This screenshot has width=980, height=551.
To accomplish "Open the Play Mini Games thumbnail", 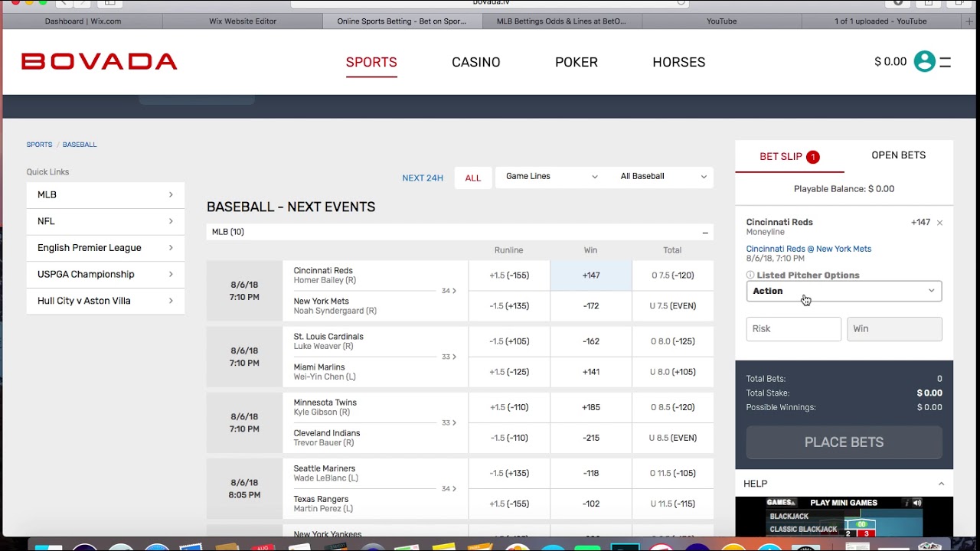I will click(844, 517).
